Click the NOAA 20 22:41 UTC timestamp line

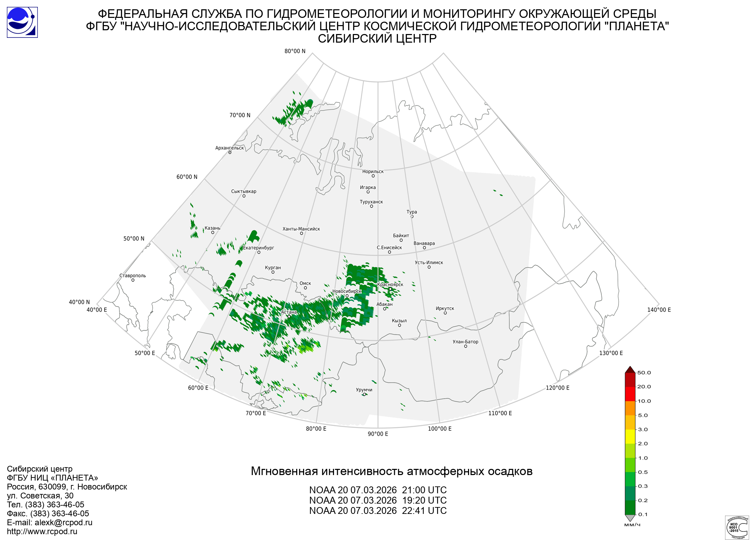[378, 510]
